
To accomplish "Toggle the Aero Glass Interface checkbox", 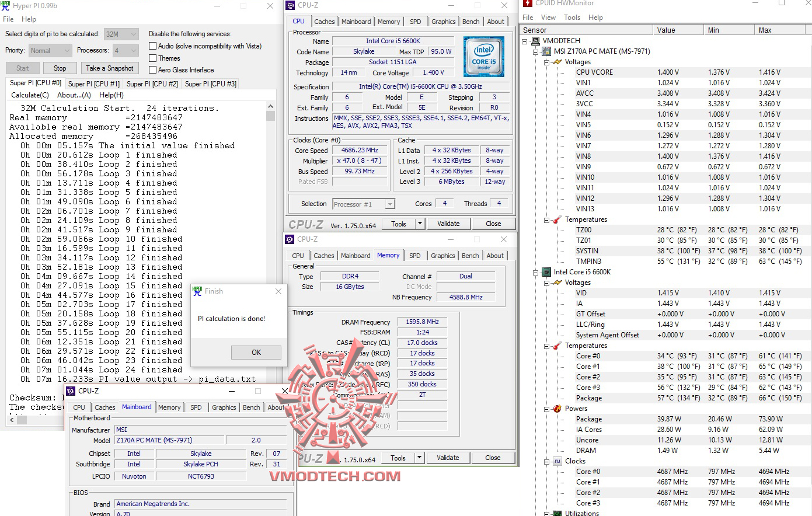I will point(152,69).
